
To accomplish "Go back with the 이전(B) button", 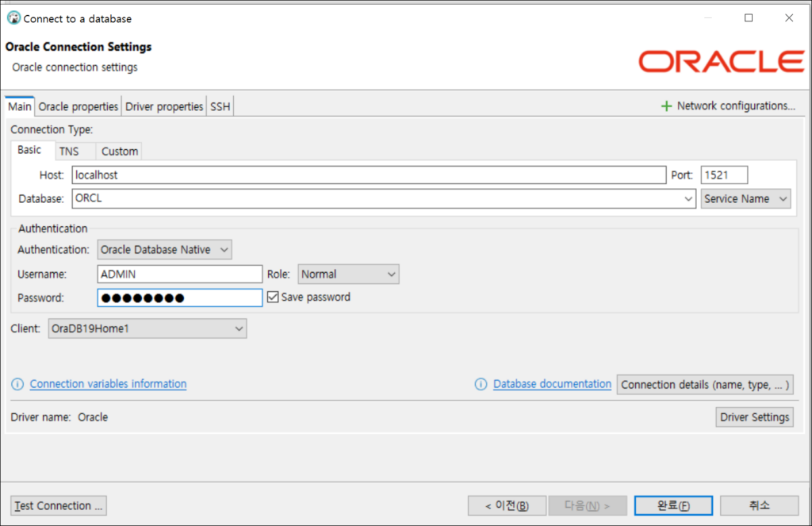I will point(507,505).
